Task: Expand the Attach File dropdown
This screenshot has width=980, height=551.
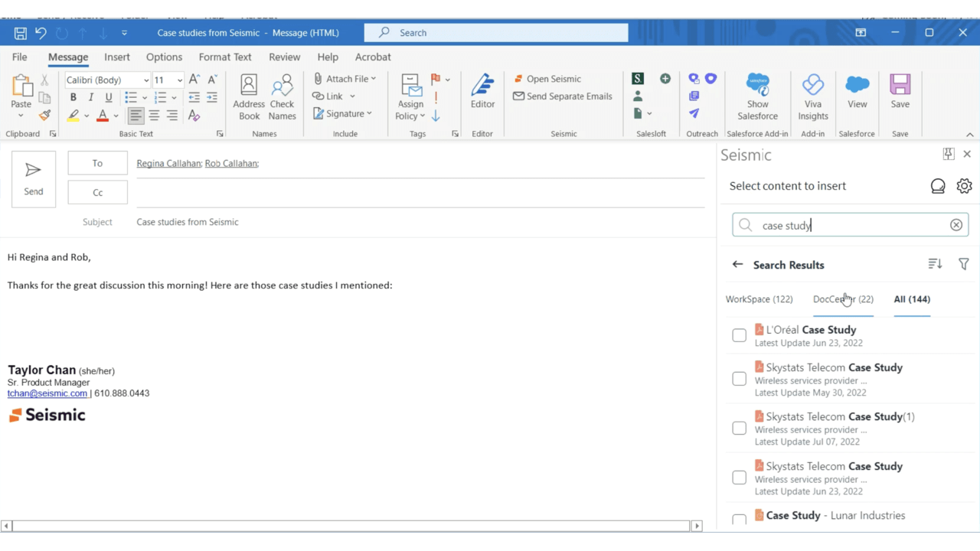Action: pyautogui.click(x=374, y=79)
